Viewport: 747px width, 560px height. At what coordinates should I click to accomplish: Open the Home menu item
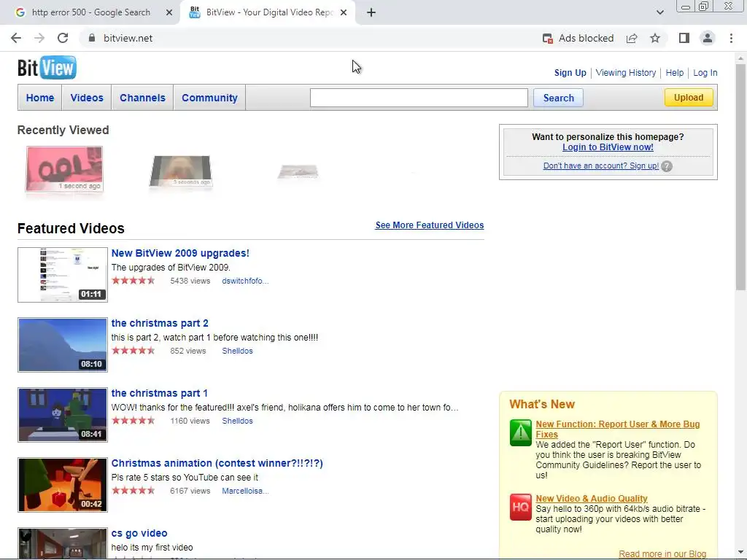click(x=40, y=98)
